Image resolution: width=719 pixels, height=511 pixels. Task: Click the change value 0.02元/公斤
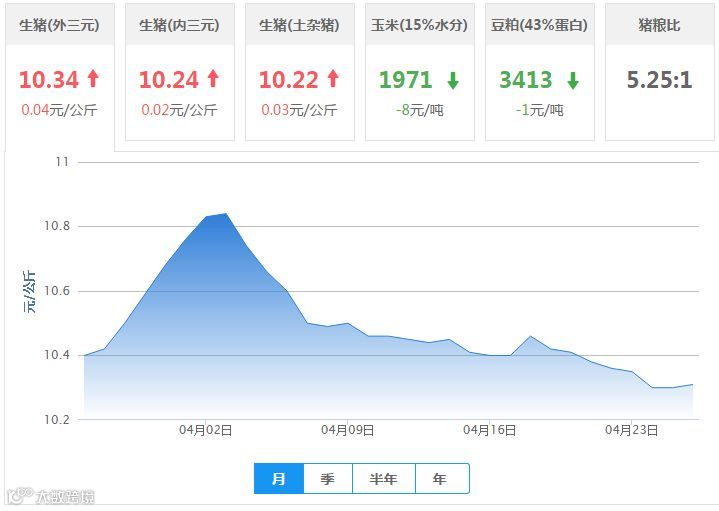click(x=179, y=110)
